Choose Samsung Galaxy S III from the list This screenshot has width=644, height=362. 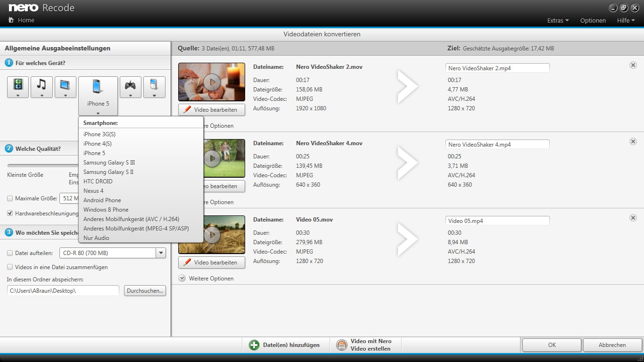pos(109,163)
